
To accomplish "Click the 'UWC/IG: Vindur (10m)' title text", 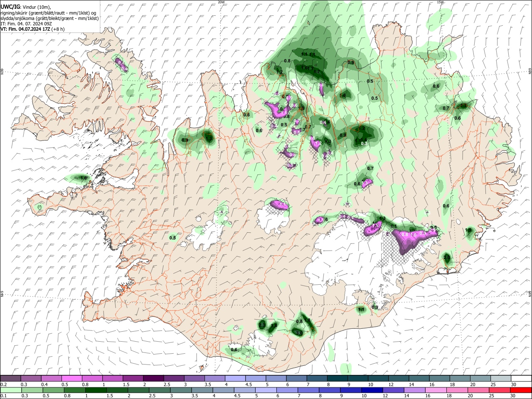I will [x=25, y=7].
